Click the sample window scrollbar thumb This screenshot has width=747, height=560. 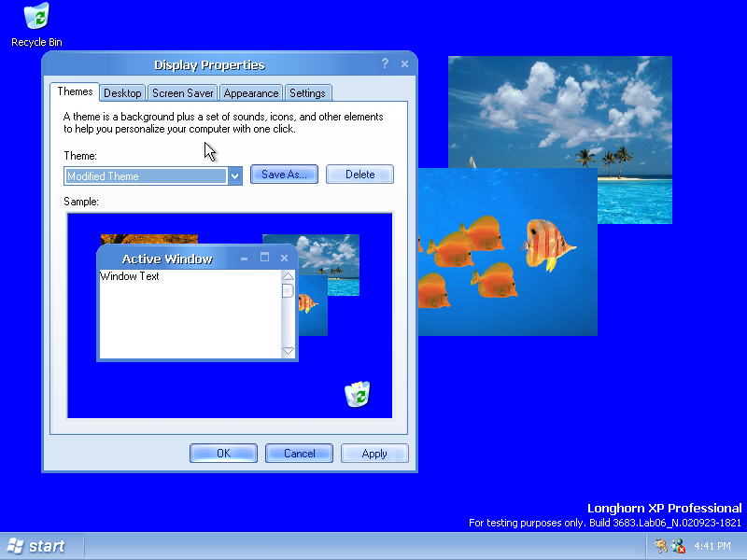(x=288, y=290)
